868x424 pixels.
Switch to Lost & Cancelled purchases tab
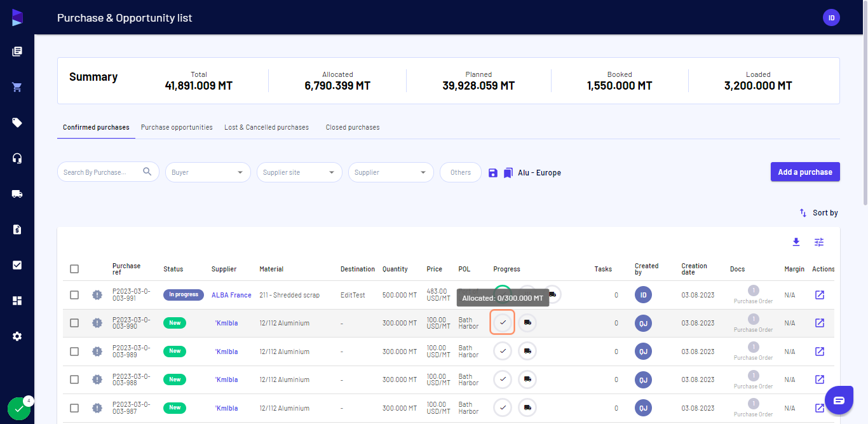pyautogui.click(x=266, y=127)
